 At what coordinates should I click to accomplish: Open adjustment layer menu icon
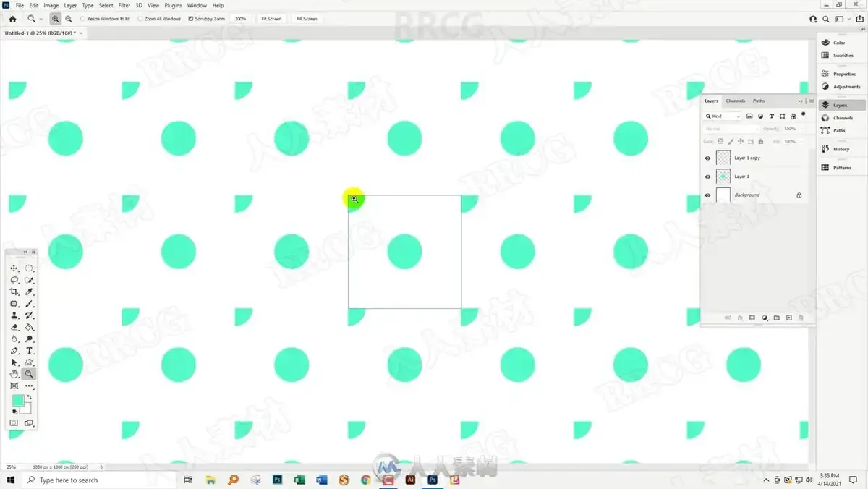click(765, 318)
